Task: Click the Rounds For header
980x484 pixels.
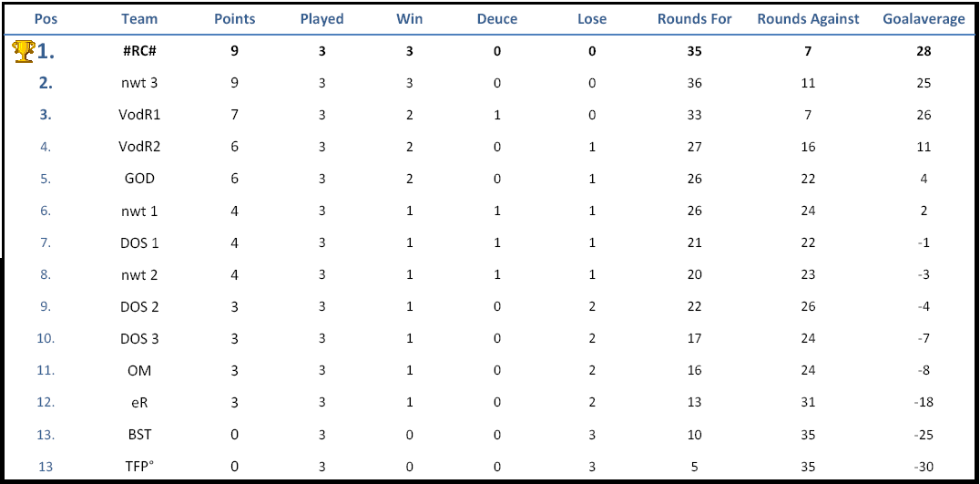Action: 694,19
